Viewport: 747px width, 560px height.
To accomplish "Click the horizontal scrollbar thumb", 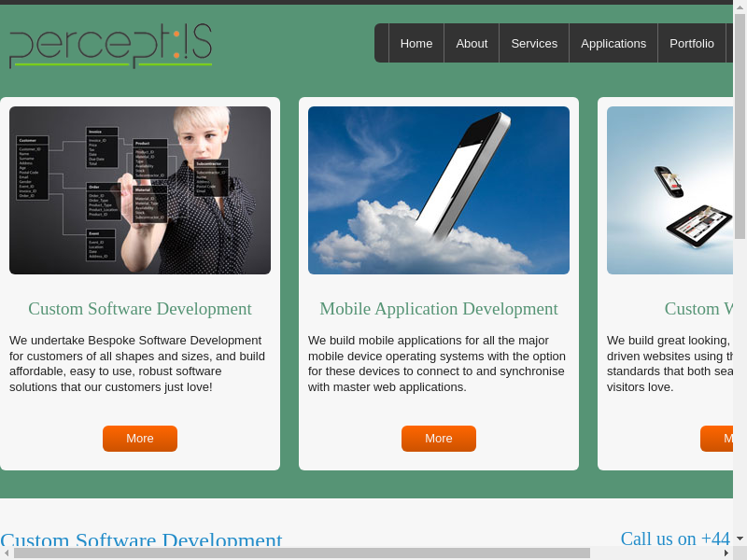I will point(302,553).
